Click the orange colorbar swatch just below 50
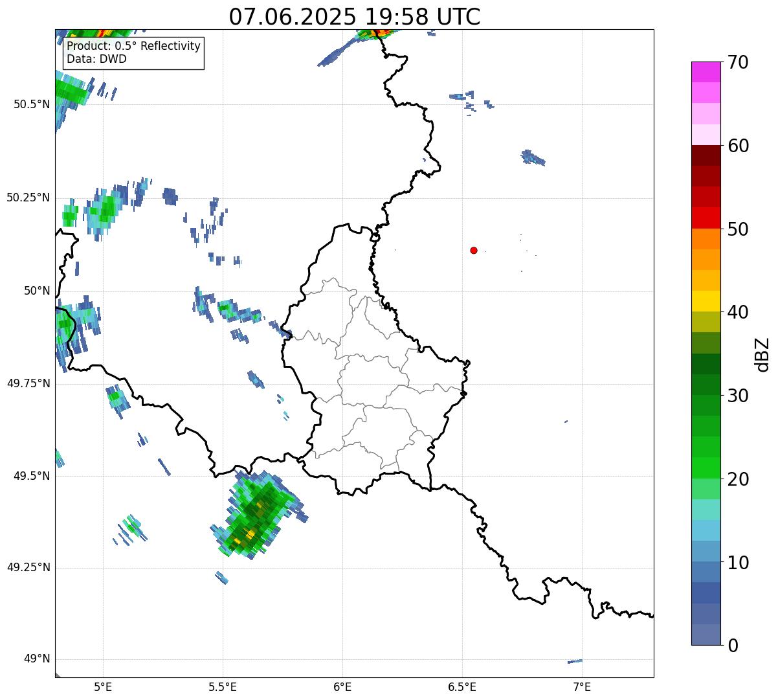The image size is (778, 700). [x=706, y=239]
